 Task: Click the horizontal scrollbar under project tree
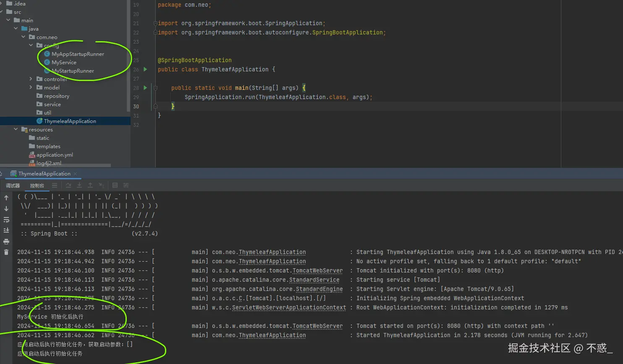[55, 165]
